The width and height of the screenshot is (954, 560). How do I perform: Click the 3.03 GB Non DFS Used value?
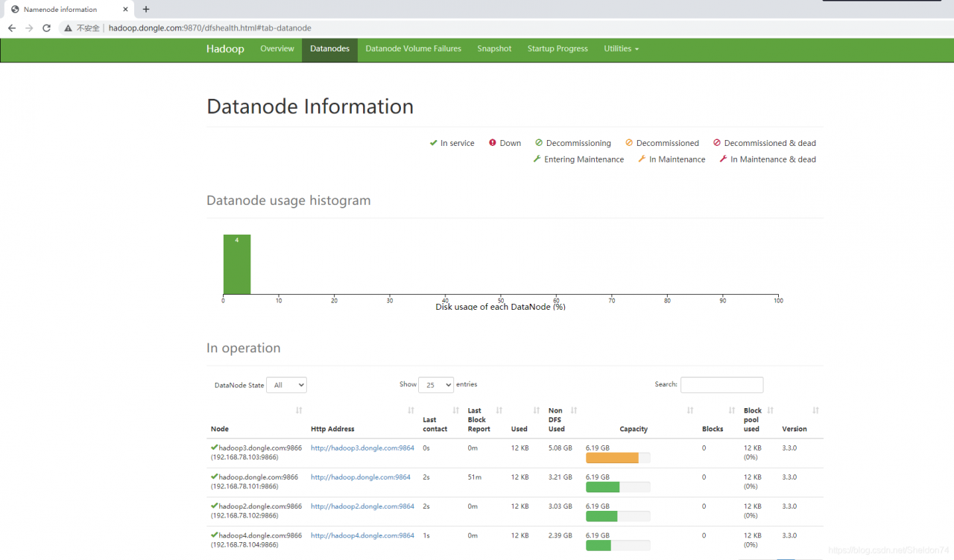(560, 506)
